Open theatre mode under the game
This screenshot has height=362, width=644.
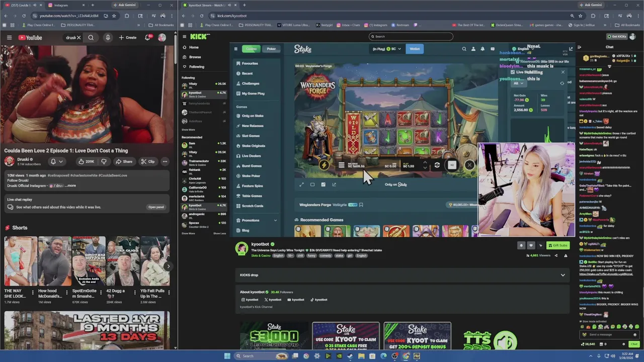[312, 185]
